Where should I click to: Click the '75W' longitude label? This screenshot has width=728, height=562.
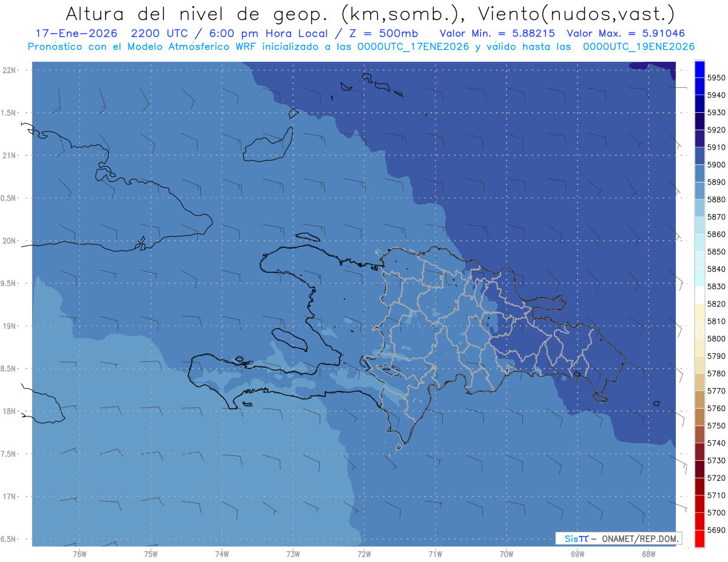(x=151, y=554)
